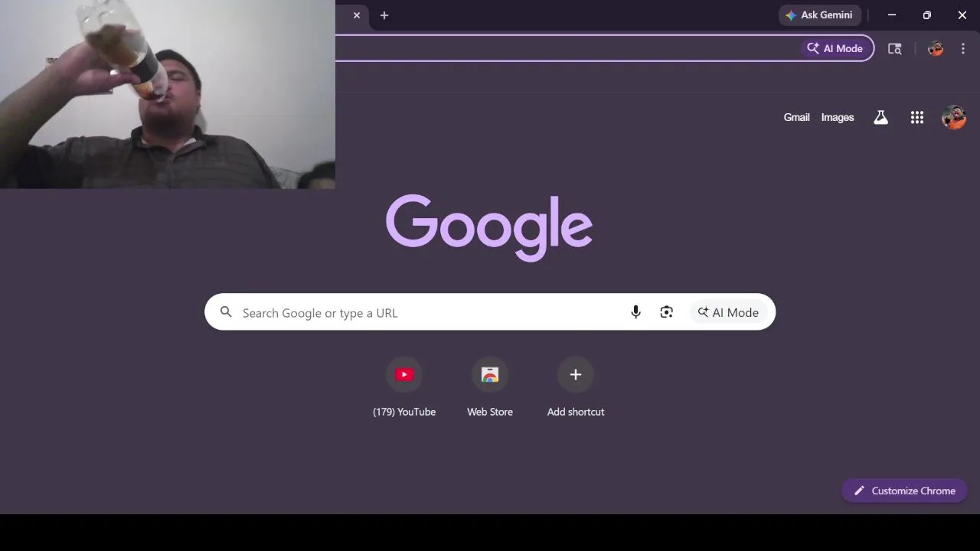Click the Add shortcut button
This screenshot has height=551, width=980.
tap(576, 387)
